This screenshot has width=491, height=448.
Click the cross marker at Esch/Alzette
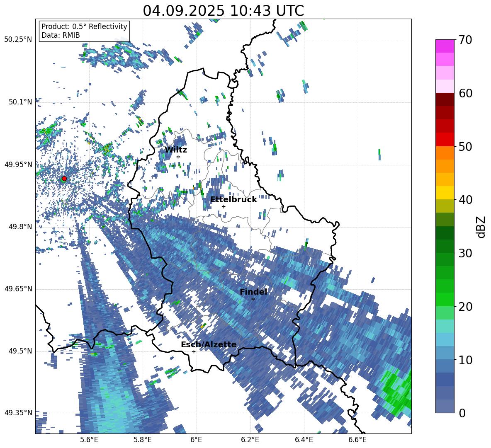pyautogui.click(x=194, y=351)
